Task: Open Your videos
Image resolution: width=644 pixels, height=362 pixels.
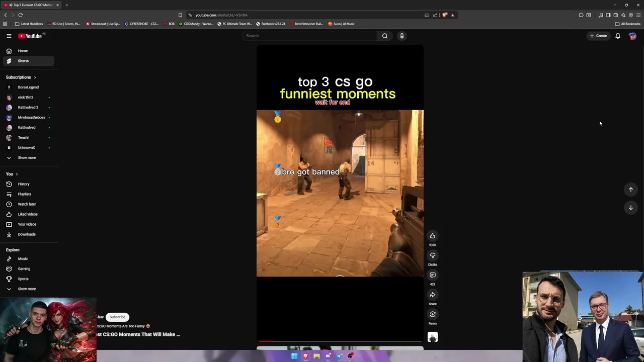Action: [28, 224]
